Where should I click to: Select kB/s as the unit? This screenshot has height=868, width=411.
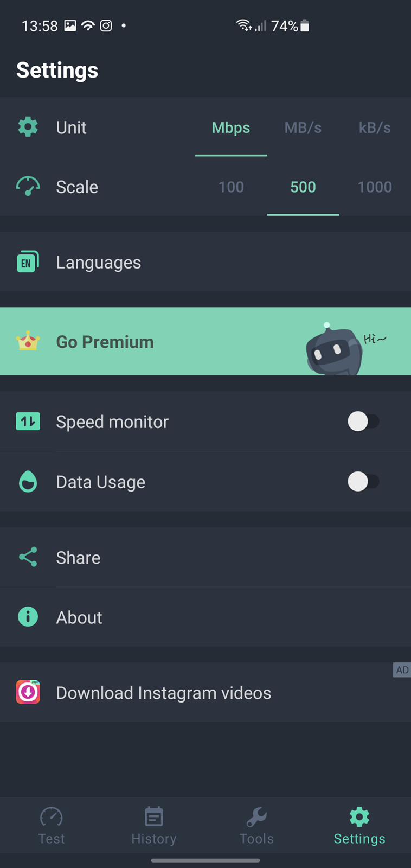tap(375, 127)
